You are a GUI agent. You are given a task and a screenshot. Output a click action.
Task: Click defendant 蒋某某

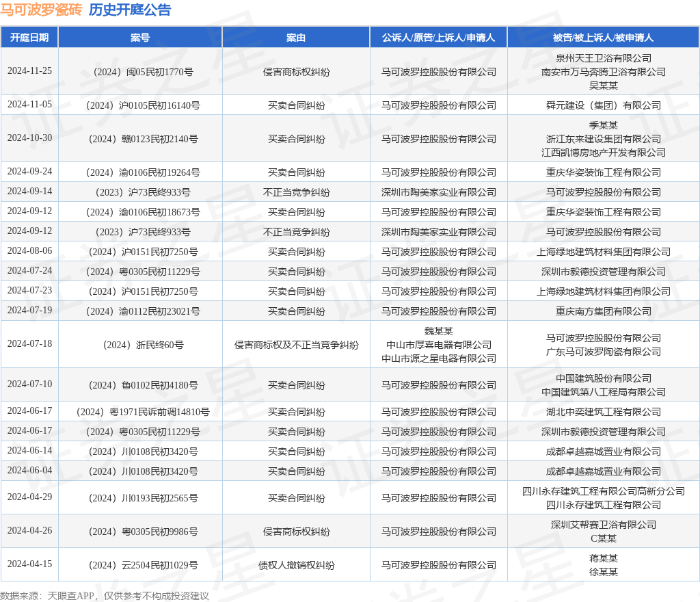pos(603,558)
